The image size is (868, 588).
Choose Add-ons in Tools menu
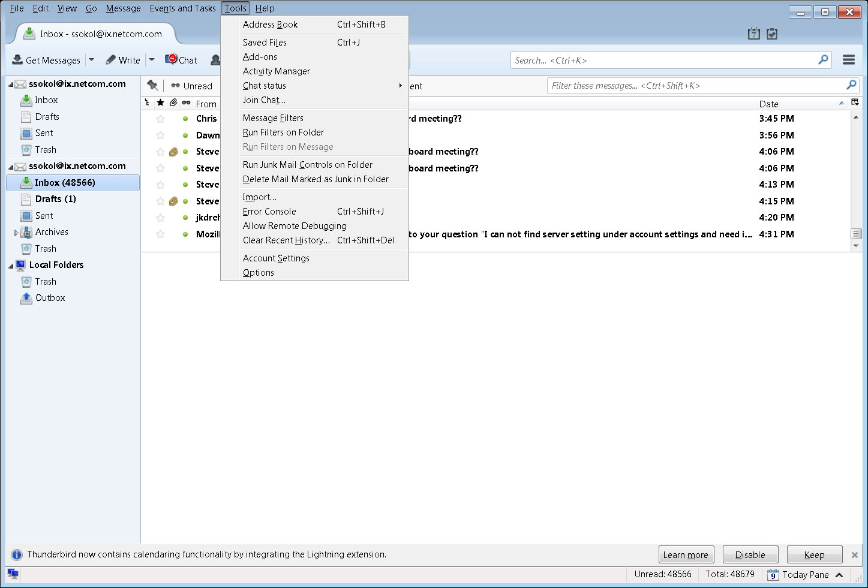314,57
